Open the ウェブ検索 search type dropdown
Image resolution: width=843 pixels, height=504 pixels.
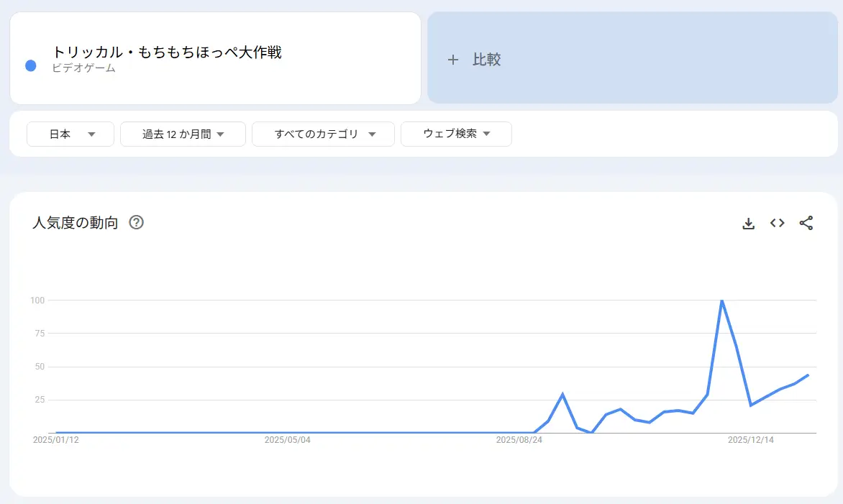click(456, 134)
